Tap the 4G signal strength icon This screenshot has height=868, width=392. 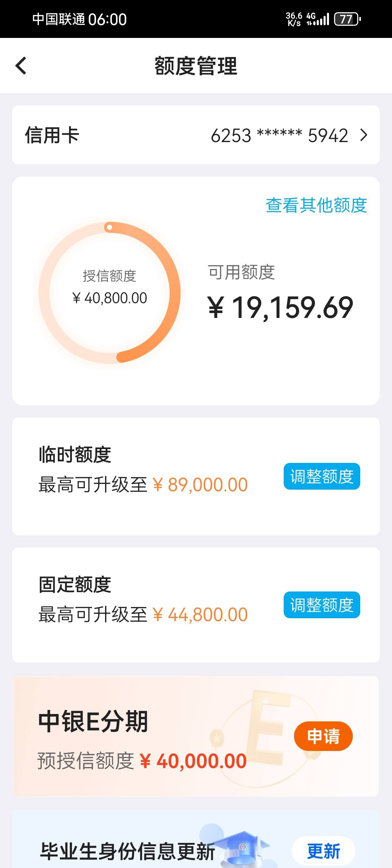coord(317,19)
